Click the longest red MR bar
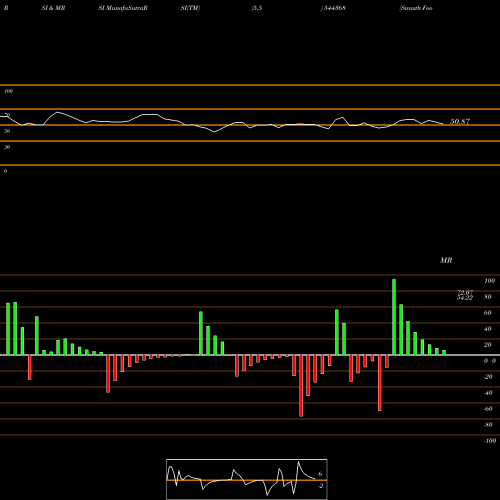Screen dimensions: 500x500 (301, 386)
